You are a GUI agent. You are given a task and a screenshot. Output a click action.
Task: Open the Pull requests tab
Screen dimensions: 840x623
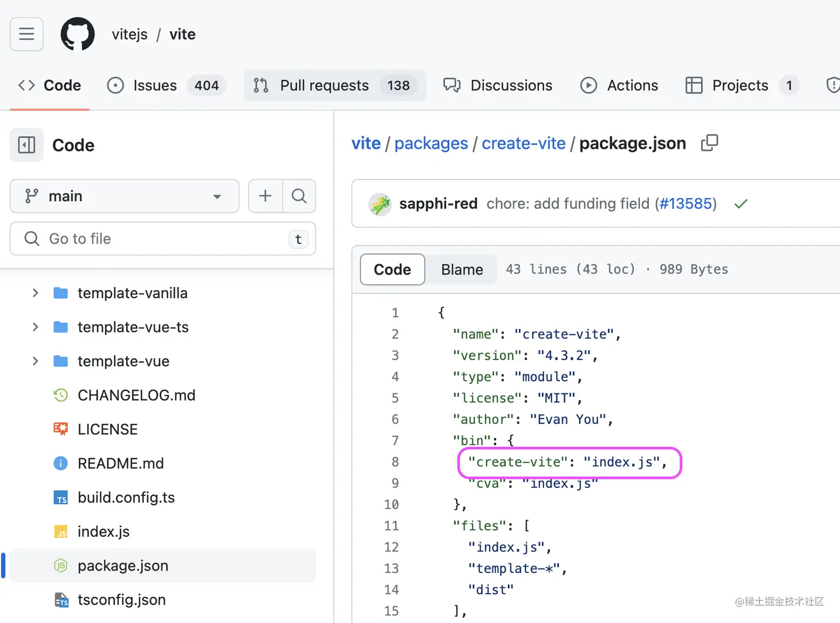tap(335, 85)
